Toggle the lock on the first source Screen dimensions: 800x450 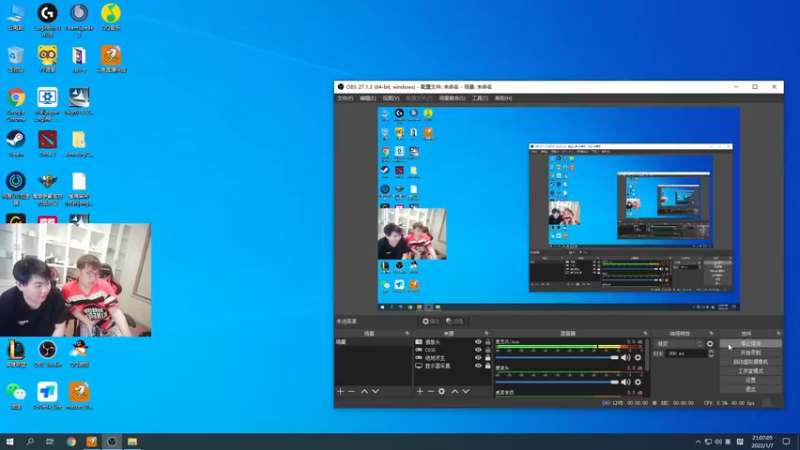click(x=488, y=342)
